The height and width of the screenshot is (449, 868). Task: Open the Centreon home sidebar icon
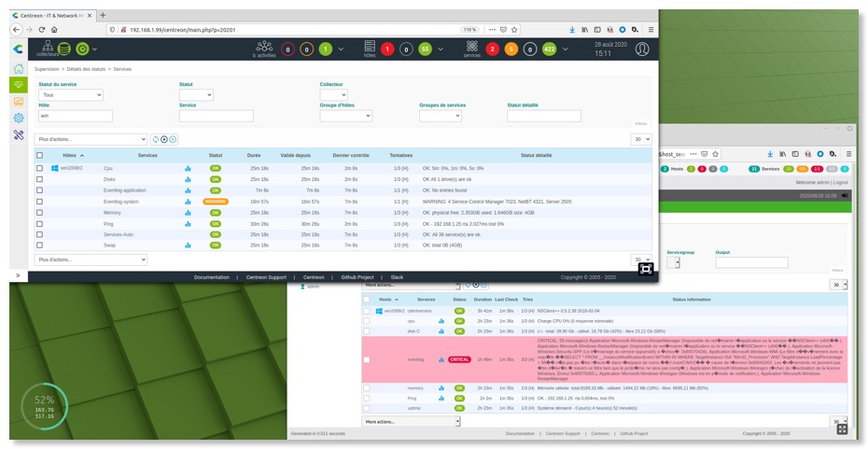18,68
